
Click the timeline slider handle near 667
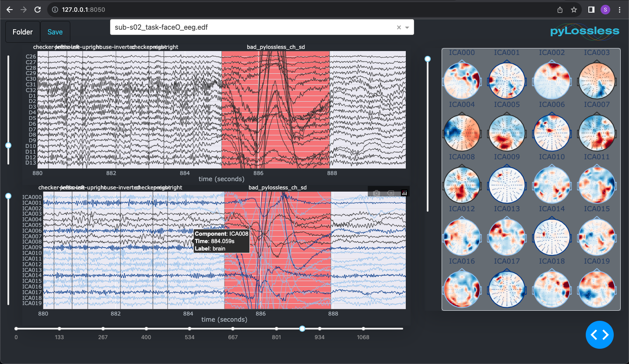[233, 329]
